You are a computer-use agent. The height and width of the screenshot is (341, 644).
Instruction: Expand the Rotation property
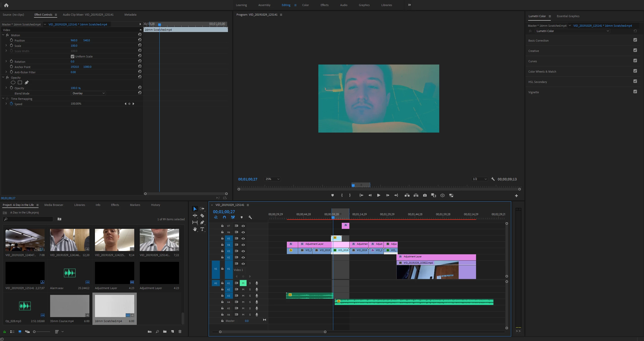pyautogui.click(x=6, y=61)
